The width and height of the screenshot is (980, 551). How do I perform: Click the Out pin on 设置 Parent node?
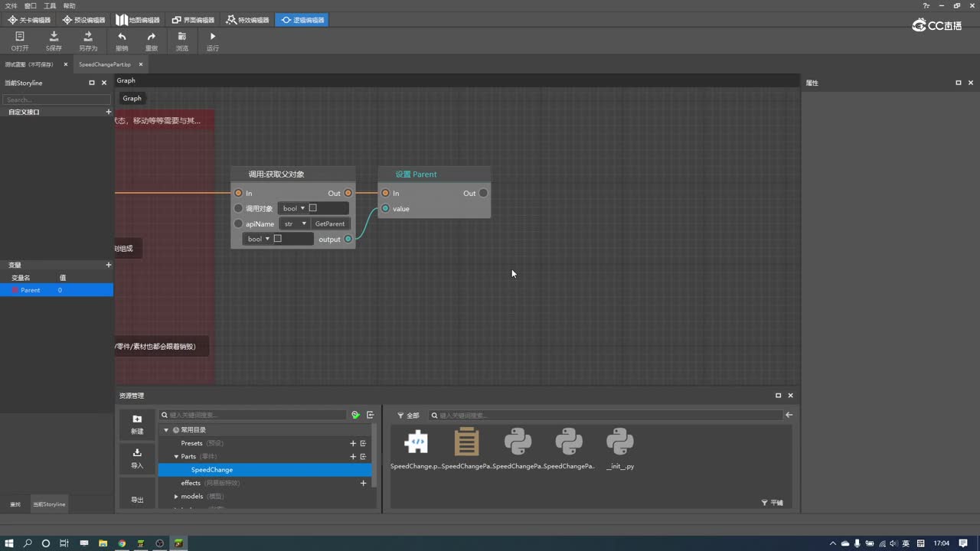tap(483, 193)
